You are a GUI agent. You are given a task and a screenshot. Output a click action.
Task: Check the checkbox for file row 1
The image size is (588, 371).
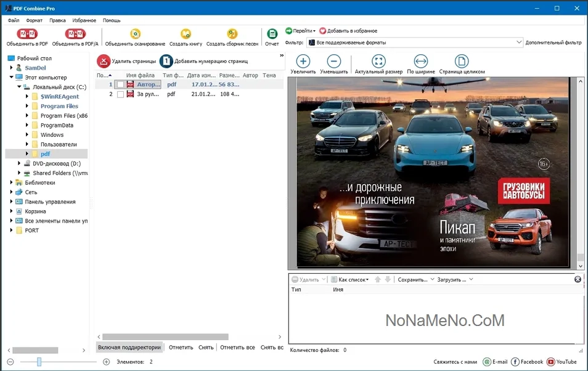click(x=121, y=84)
